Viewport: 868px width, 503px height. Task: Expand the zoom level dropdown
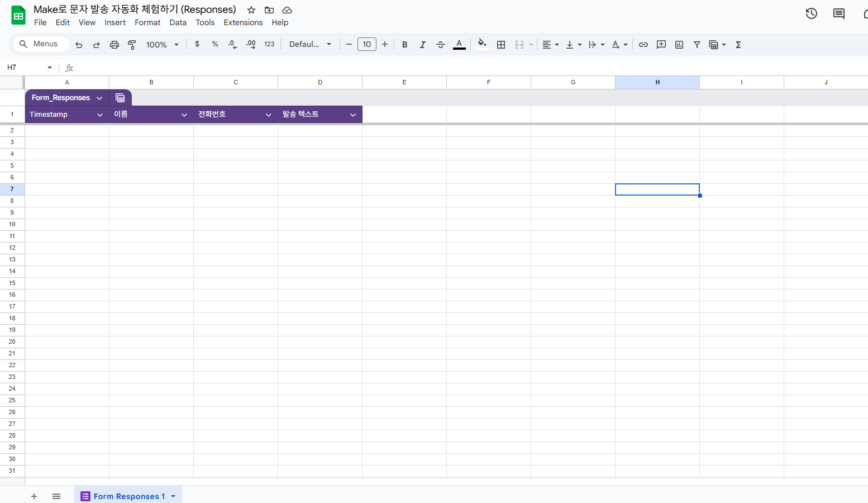click(162, 45)
